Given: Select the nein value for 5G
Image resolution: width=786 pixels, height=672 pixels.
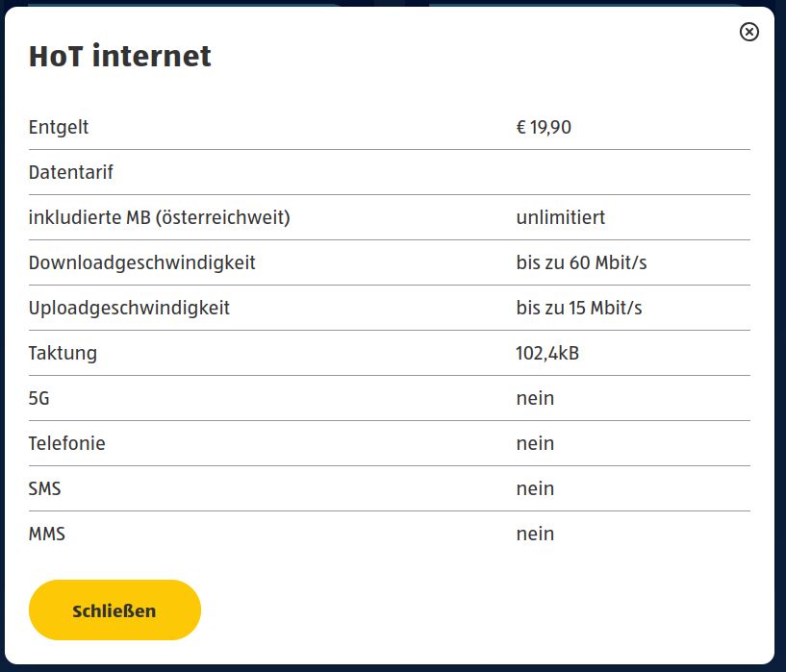Looking at the screenshot, I should click(x=535, y=398).
